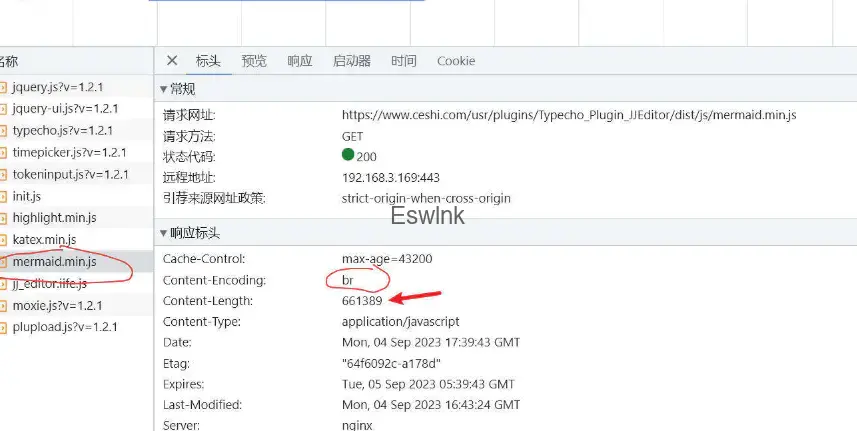Click the file icon beside plupload.js?v=1.2.1
Viewport: 857px width, 431px height.
point(3,327)
